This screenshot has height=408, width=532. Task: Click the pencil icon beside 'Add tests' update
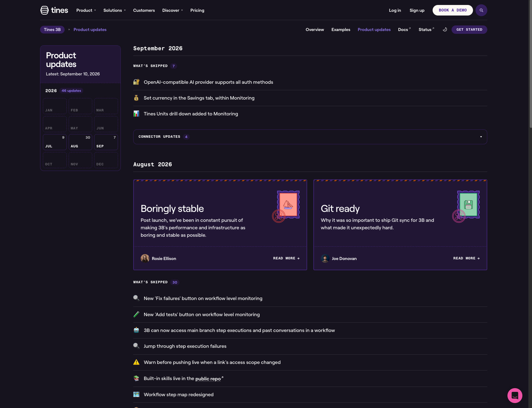(x=136, y=314)
